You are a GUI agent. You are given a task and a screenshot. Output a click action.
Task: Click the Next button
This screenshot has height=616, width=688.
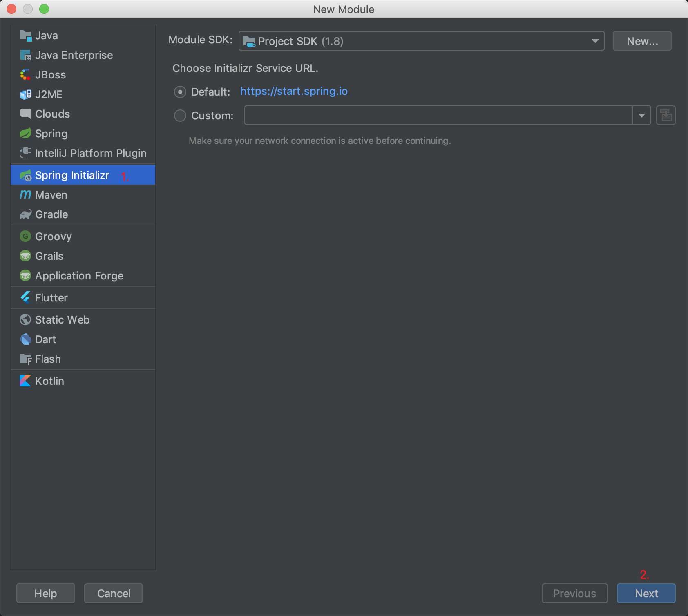point(646,593)
